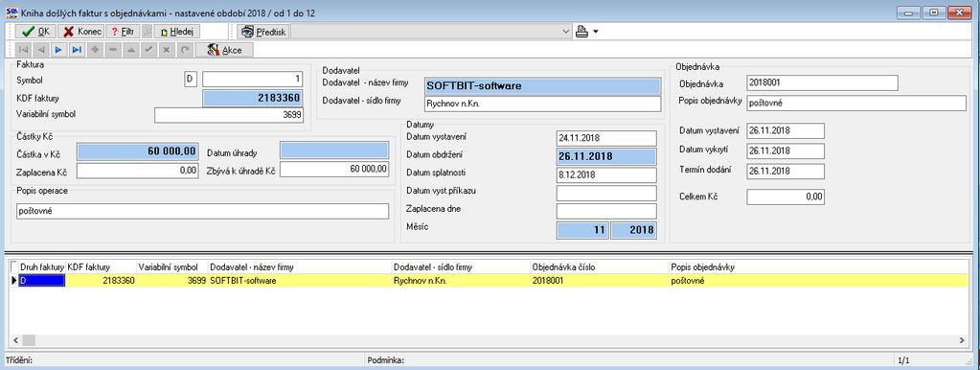Click the KDF faktury column header
This screenshot has height=370, width=980.
pyautogui.click(x=102, y=266)
